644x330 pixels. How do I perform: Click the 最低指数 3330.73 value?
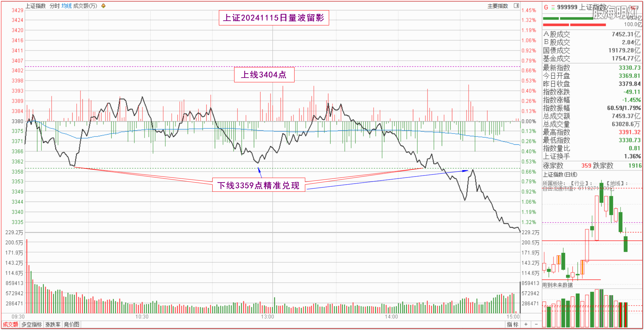[x=629, y=140]
